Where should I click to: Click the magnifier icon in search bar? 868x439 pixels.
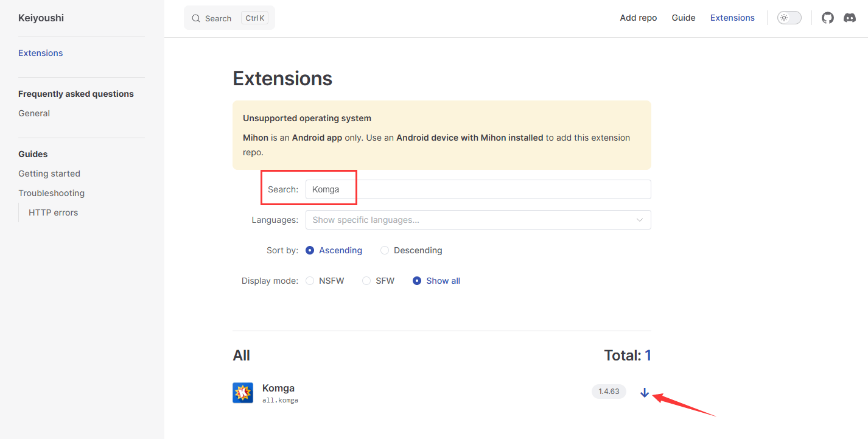click(196, 18)
